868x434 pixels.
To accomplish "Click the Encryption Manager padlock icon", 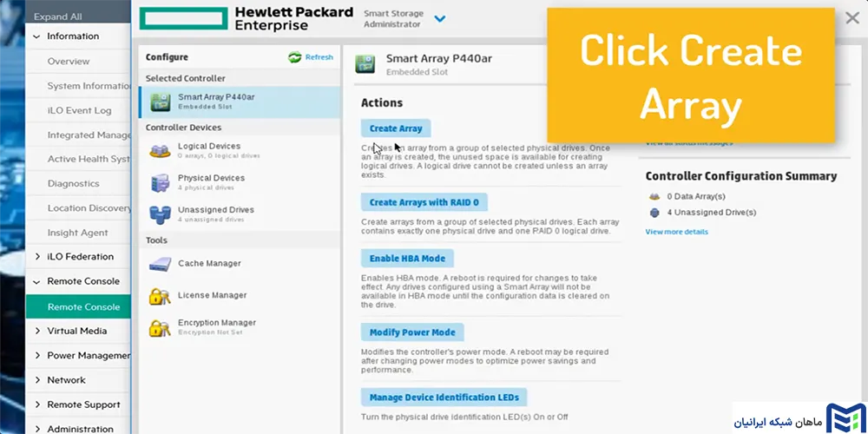I will point(160,328).
